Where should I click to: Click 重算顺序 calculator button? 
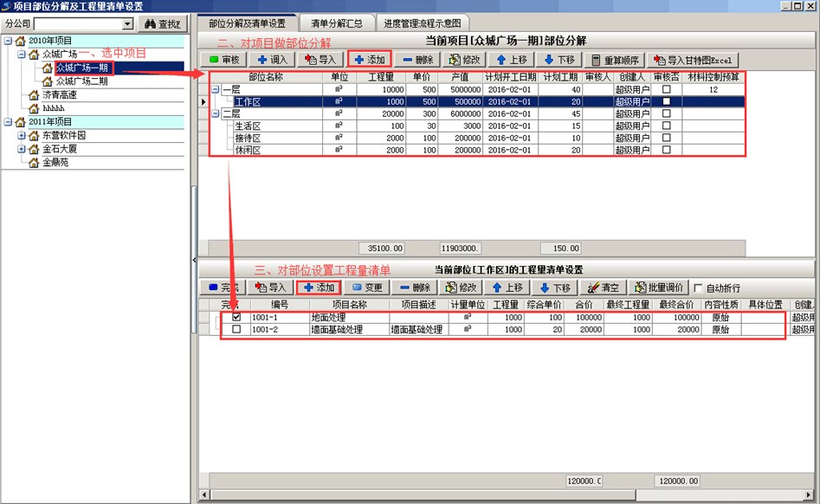click(613, 60)
